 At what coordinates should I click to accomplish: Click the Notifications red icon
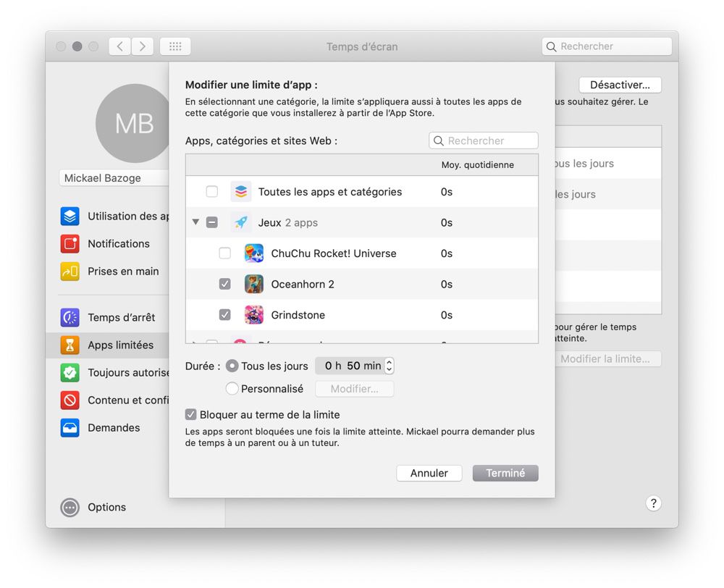(70, 244)
